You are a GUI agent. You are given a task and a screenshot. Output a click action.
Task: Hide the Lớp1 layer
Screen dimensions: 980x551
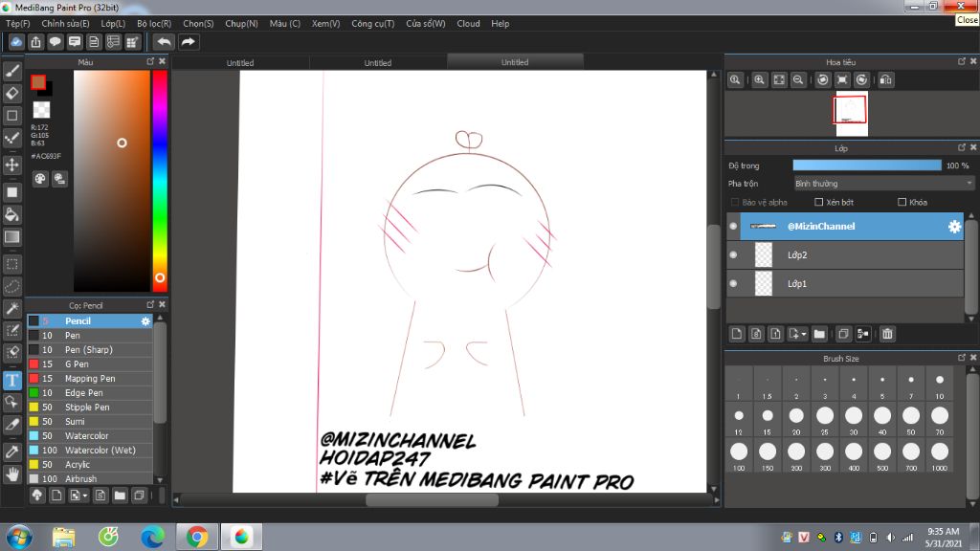pos(733,283)
